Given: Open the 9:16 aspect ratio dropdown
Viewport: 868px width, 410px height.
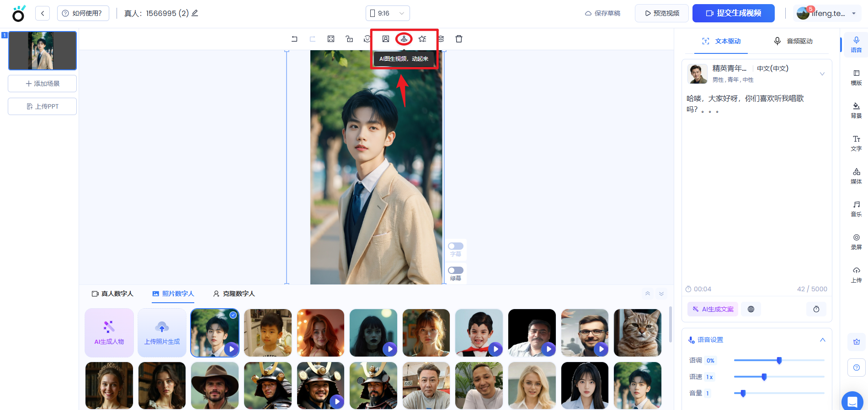Looking at the screenshot, I should click(x=388, y=13).
